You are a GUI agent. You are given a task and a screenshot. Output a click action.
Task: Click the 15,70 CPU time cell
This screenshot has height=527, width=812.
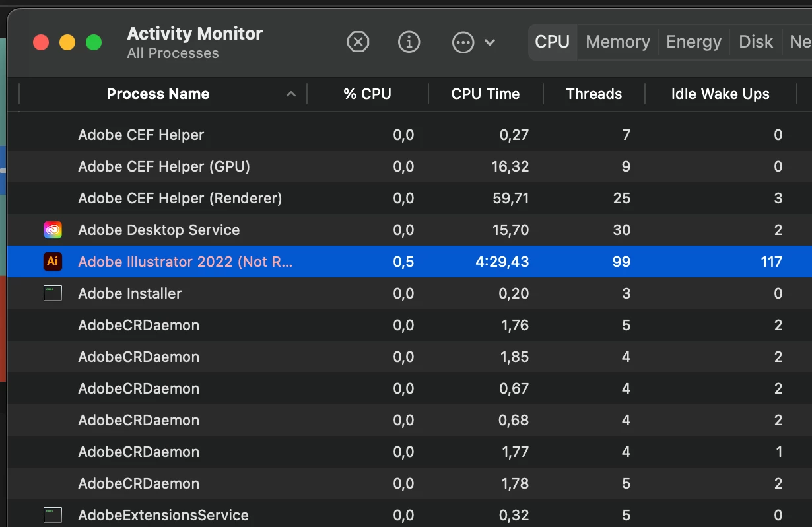pos(510,230)
